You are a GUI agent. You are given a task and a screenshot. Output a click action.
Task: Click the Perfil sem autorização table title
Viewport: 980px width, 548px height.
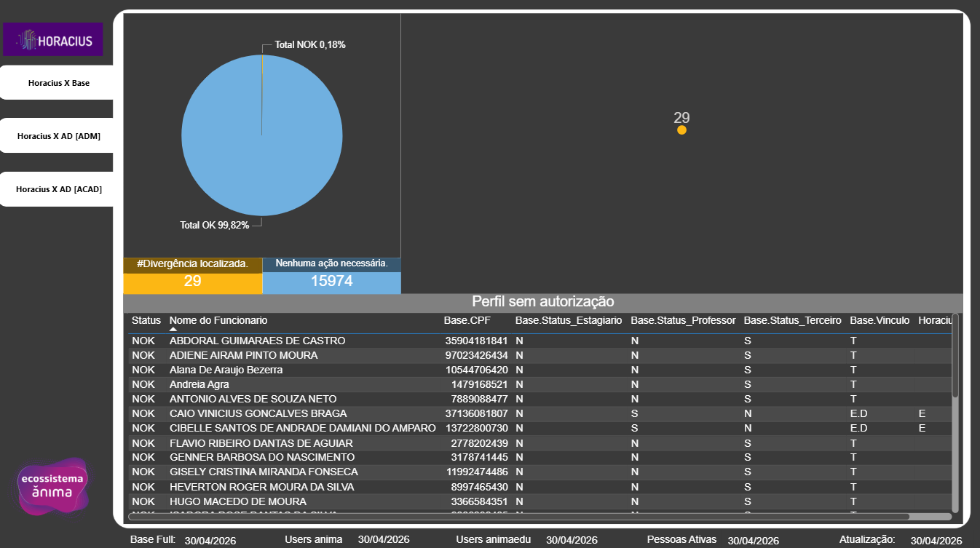543,301
